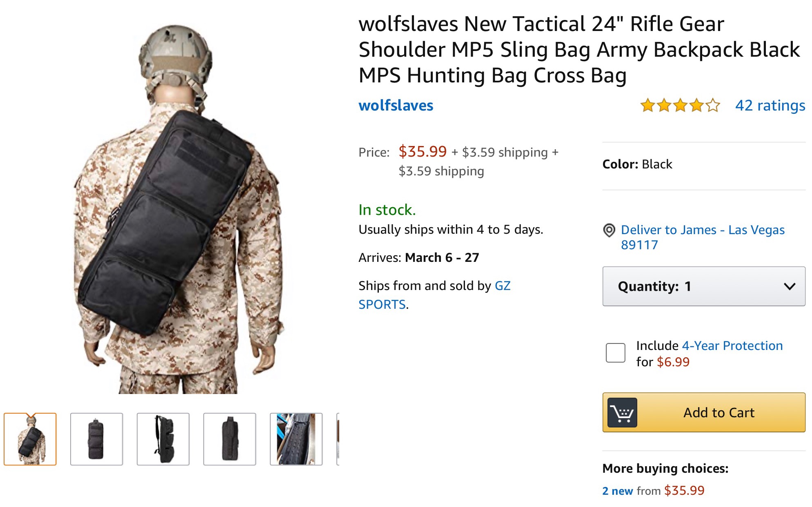Screen dimensions: 812x507
Task: Click the star rating icons
Action: click(680, 105)
